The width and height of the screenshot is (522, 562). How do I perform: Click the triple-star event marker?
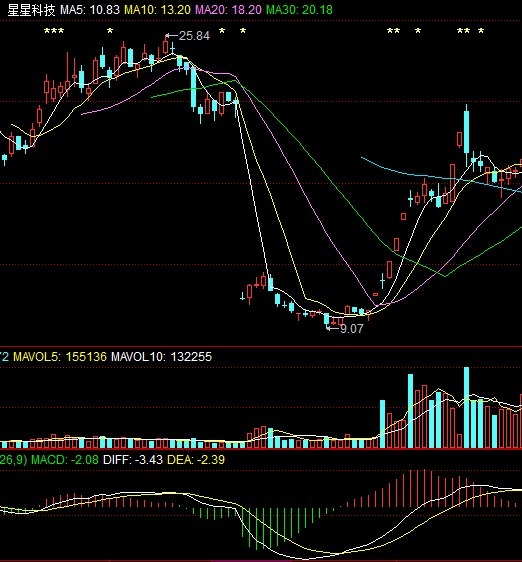point(54,32)
